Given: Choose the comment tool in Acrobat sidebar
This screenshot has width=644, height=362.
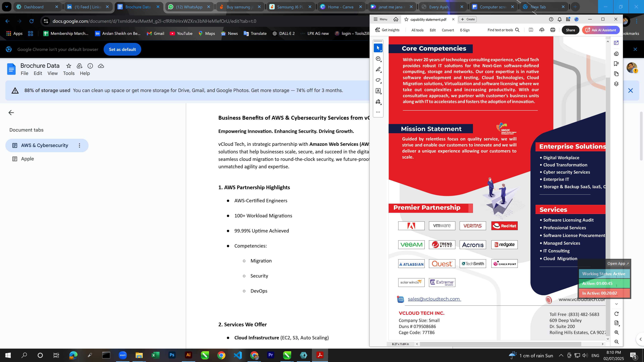Looking at the screenshot, I should (378, 59).
